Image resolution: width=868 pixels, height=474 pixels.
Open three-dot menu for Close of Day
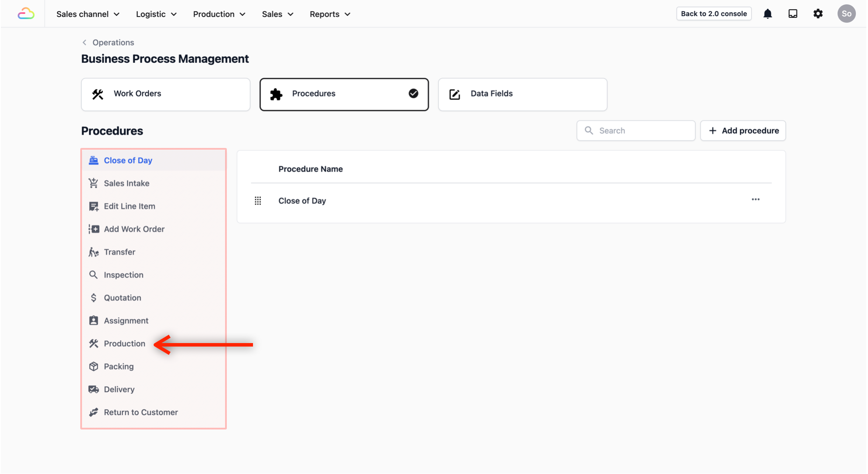755,199
